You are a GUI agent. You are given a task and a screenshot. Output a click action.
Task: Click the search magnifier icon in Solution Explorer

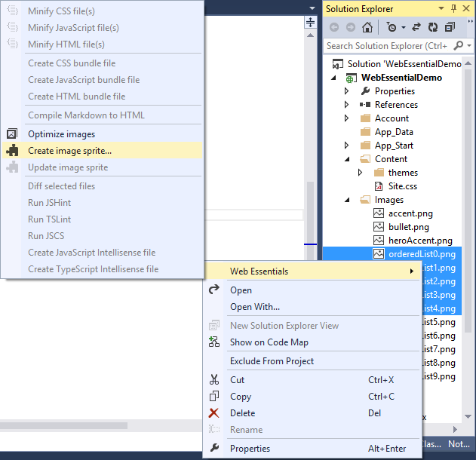[x=458, y=45]
